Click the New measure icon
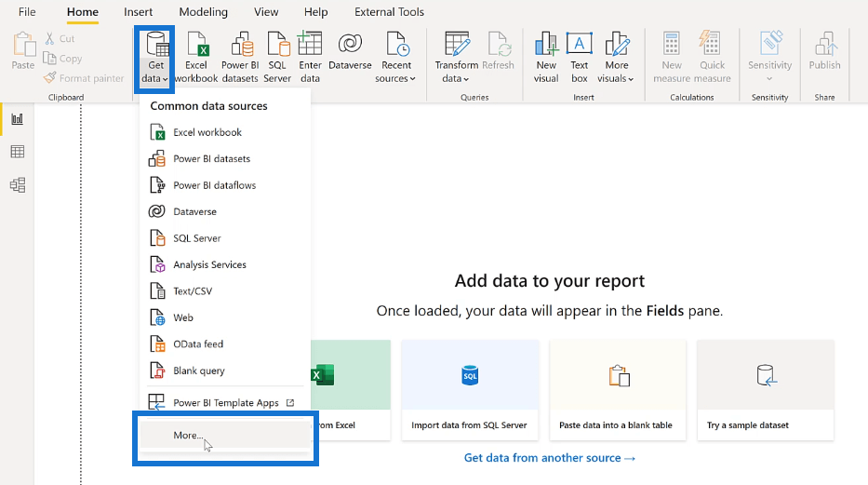Viewport: 868px width, 485px height. (672, 45)
